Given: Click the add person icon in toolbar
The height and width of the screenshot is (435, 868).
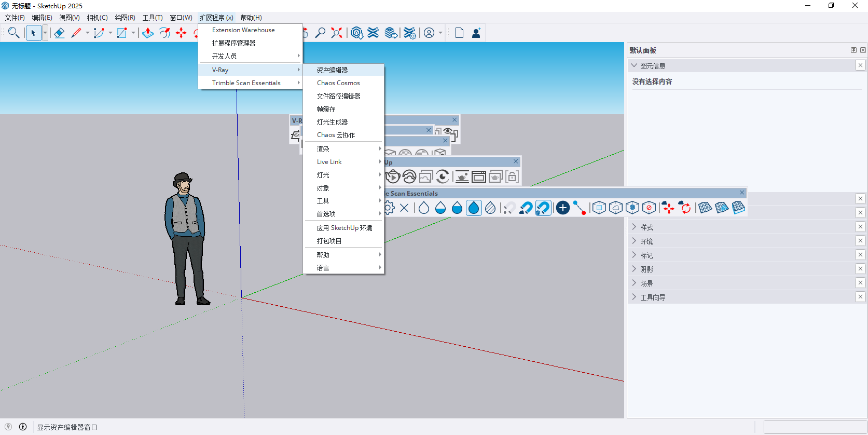Looking at the screenshot, I should click(x=476, y=33).
